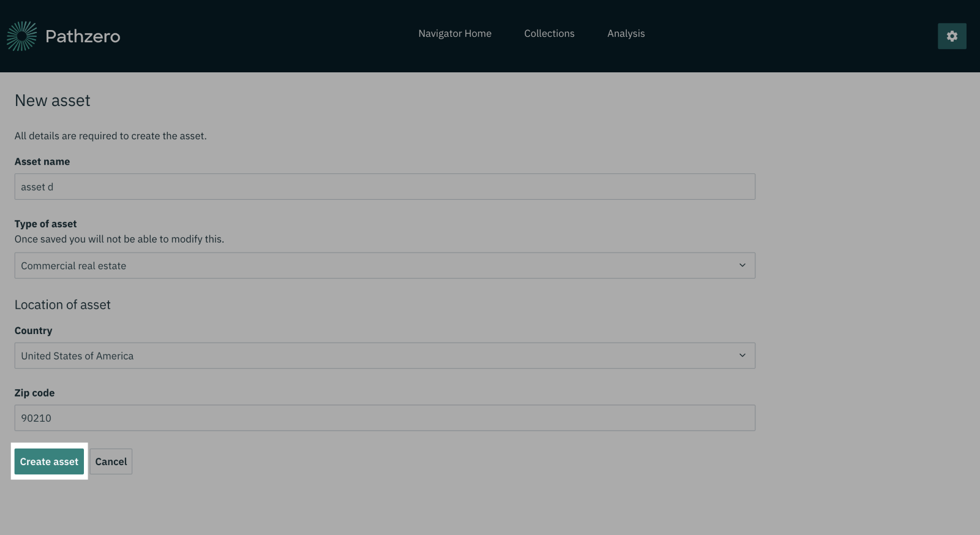
Task: Open the settings gear menu
Action: (x=952, y=36)
